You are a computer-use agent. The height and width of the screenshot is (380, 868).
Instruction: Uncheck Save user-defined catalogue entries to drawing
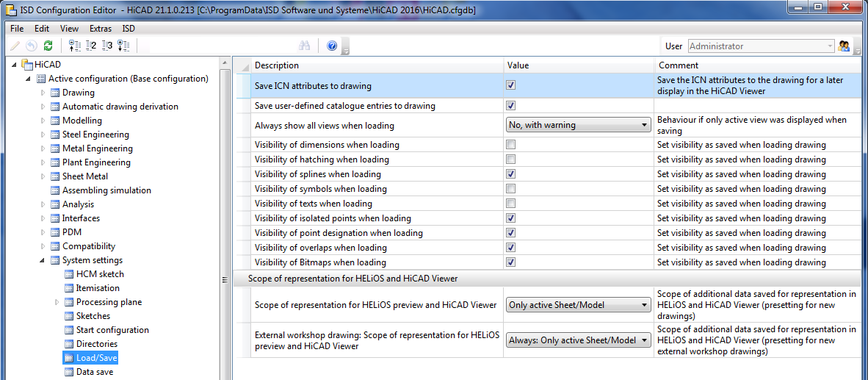pos(511,105)
